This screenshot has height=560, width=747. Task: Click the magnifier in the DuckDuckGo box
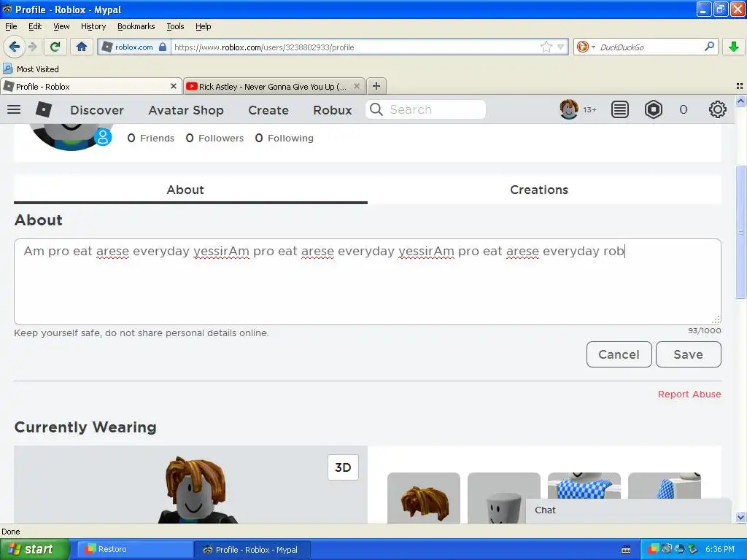[709, 47]
